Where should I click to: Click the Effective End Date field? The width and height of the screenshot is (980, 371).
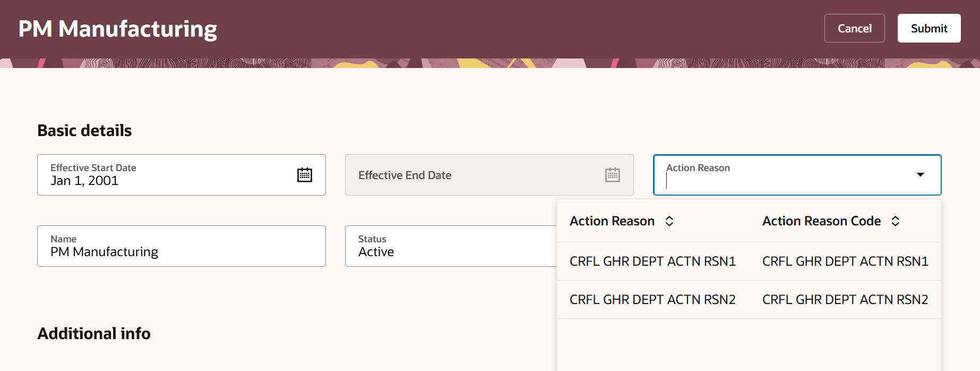tap(489, 175)
